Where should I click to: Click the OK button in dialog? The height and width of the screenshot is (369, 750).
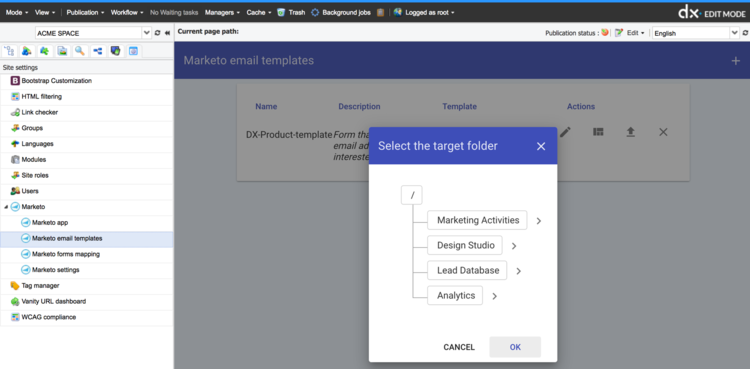(x=515, y=347)
